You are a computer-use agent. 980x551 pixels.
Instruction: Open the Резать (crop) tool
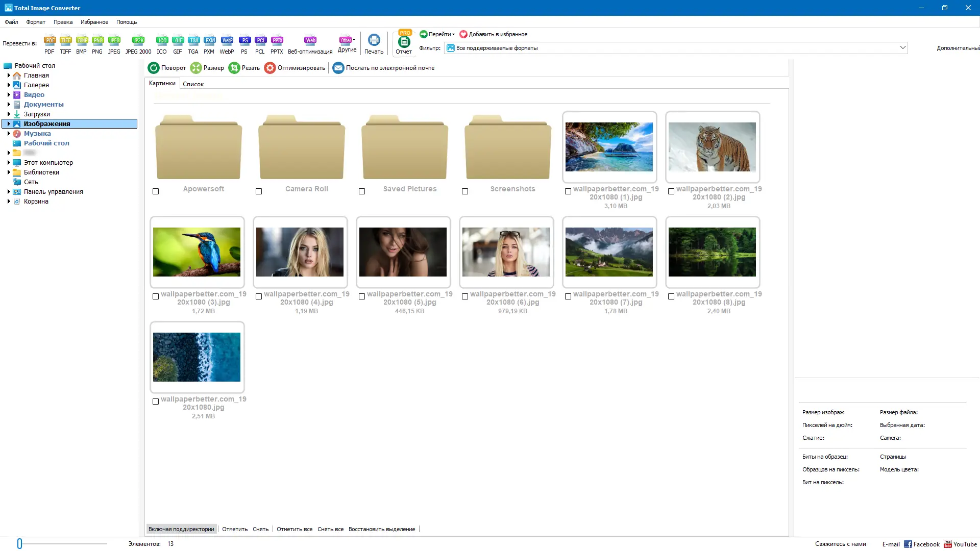244,67
